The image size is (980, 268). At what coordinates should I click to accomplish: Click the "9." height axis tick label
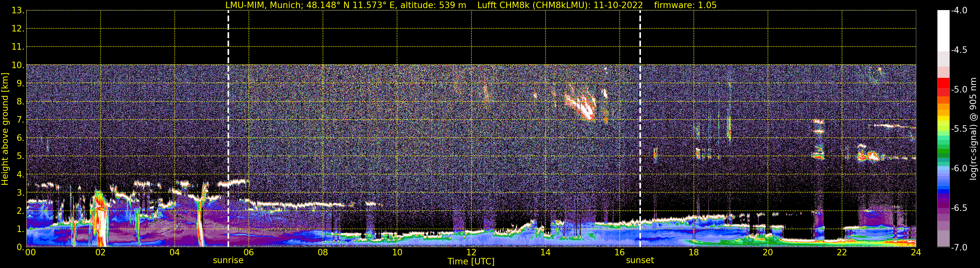tap(20, 83)
